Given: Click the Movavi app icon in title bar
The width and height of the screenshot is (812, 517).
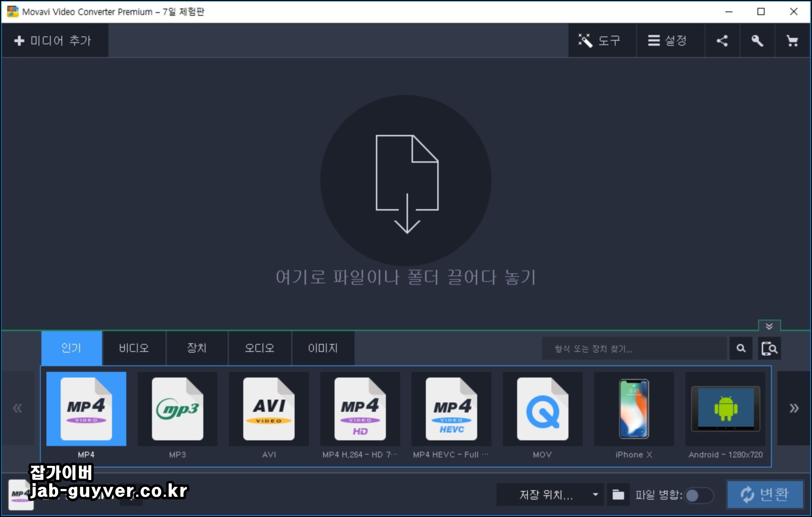Looking at the screenshot, I should coord(13,11).
